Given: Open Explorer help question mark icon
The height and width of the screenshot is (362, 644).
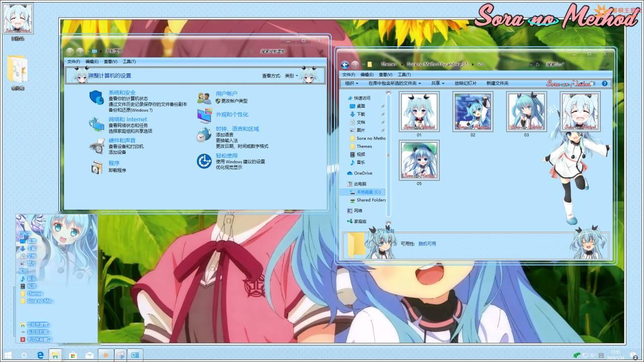Looking at the screenshot, I should pyautogui.click(x=605, y=83).
